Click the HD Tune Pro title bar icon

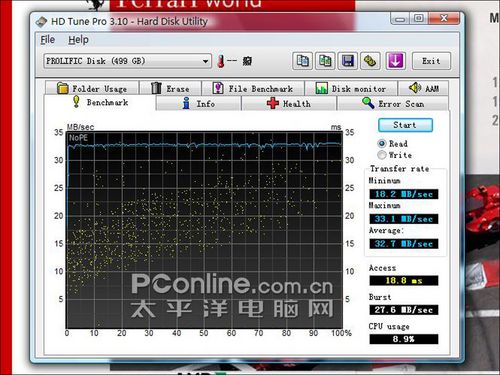[x=41, y=22]
